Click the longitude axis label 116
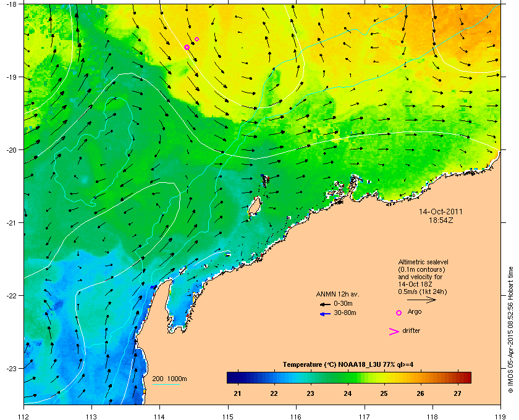Image resolution: width=519 pixels, height=420 pixels. (296, 416)
